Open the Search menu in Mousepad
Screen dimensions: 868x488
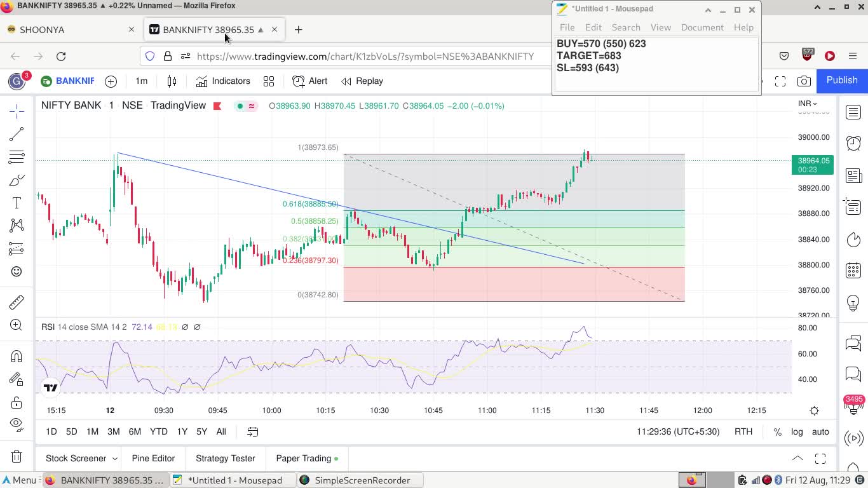626,27
